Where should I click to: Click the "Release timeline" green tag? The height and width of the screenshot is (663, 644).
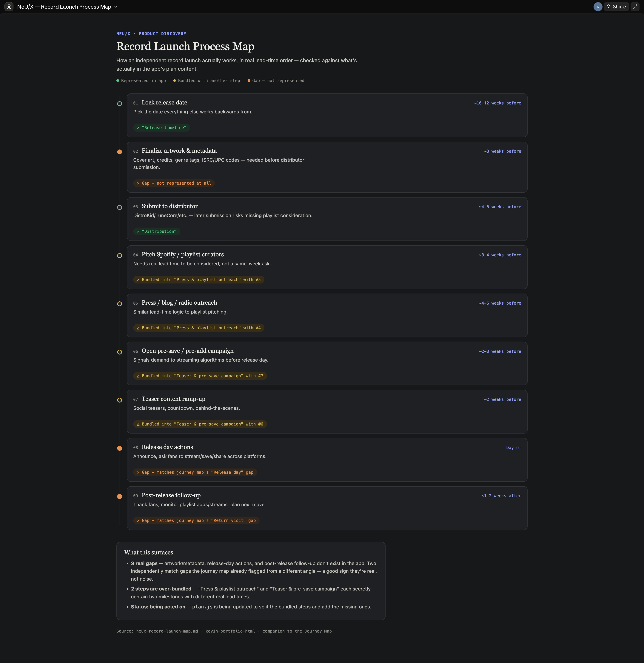coord(162,127)
